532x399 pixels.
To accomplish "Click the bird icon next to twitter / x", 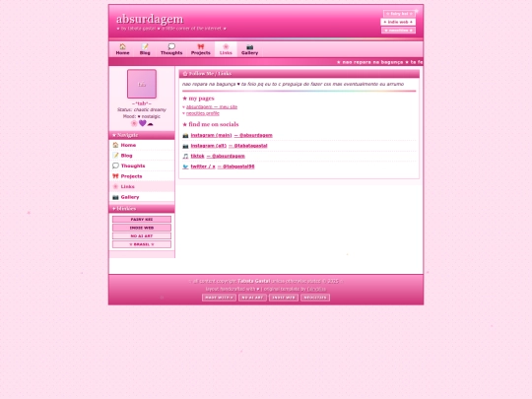I will click(185, 166).
